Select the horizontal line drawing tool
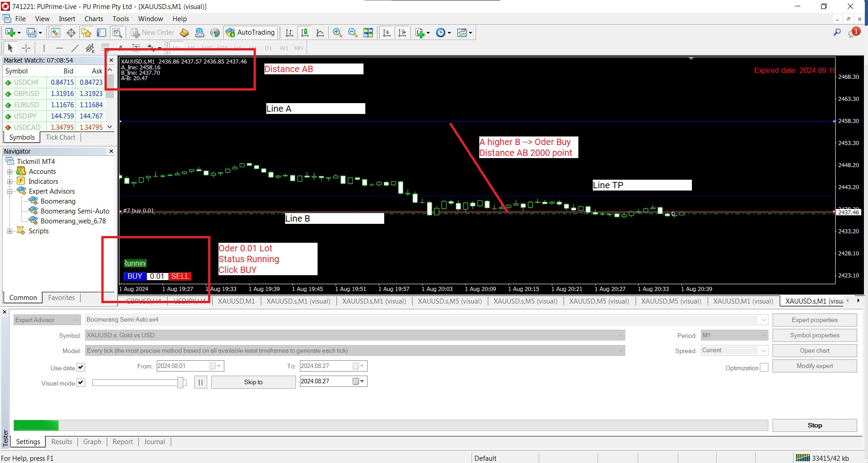The height and width of the screenshot is (463, 868). coord(59,48)
